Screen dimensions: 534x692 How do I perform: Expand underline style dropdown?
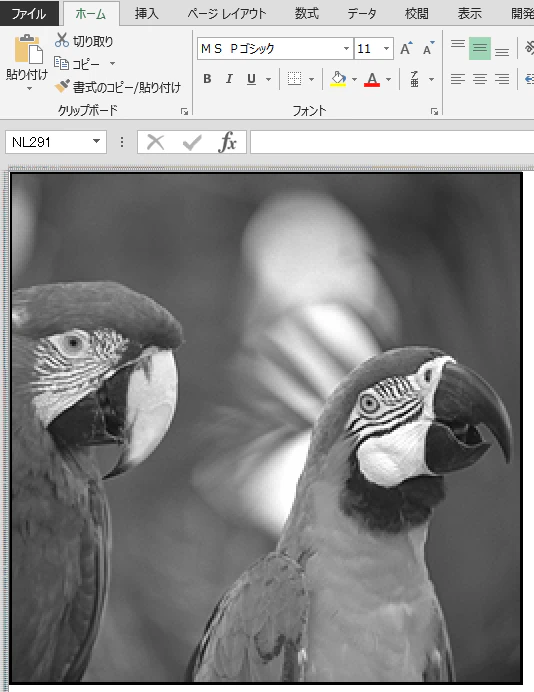pyautogui.click(x=268, y=79)
